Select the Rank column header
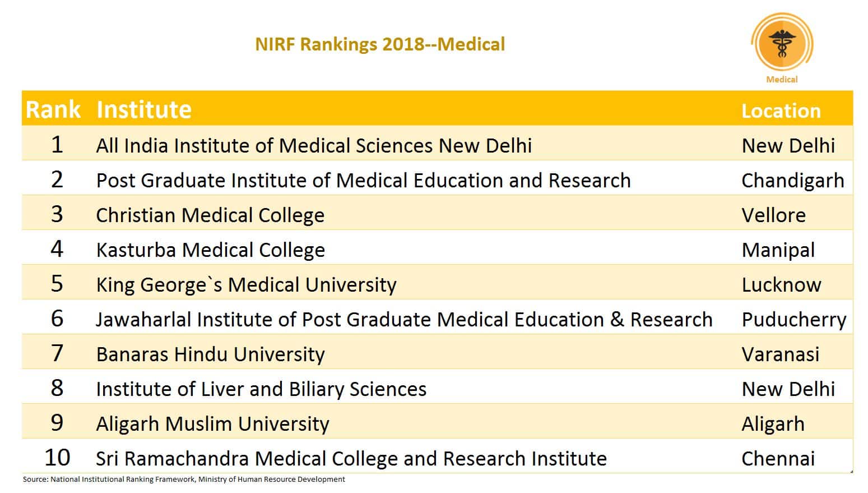Viewport: 868px width, 493px height. tap(53, 109)
